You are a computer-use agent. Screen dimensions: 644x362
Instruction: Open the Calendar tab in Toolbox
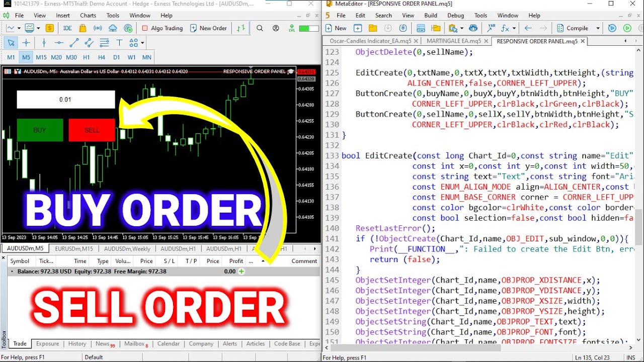pyautogui.click(x=168, y=344)
